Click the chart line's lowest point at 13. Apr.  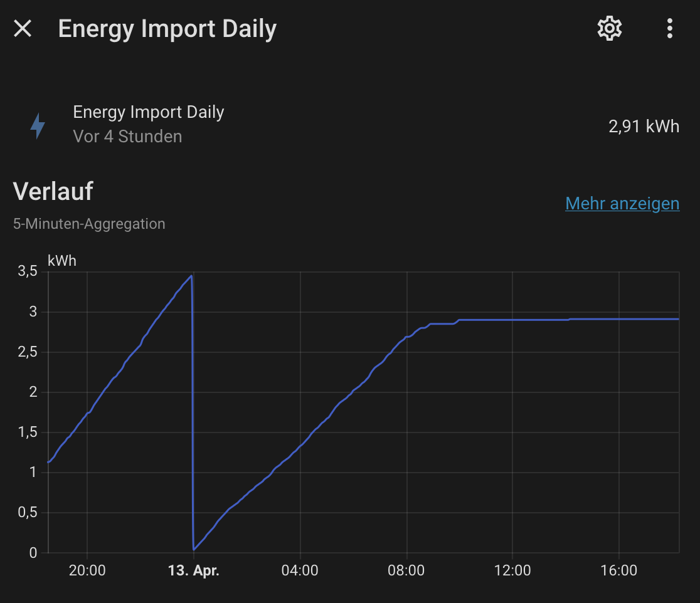[x=194, y=550]
